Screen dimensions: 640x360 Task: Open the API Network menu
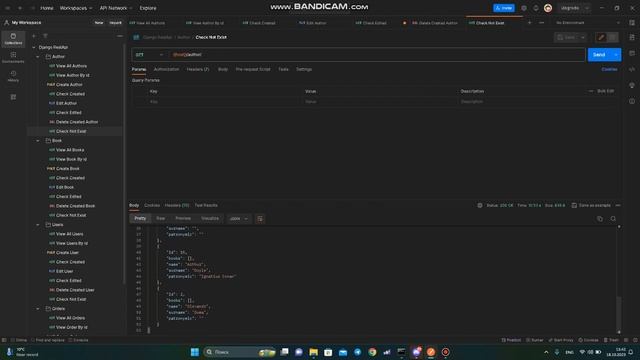116,8
